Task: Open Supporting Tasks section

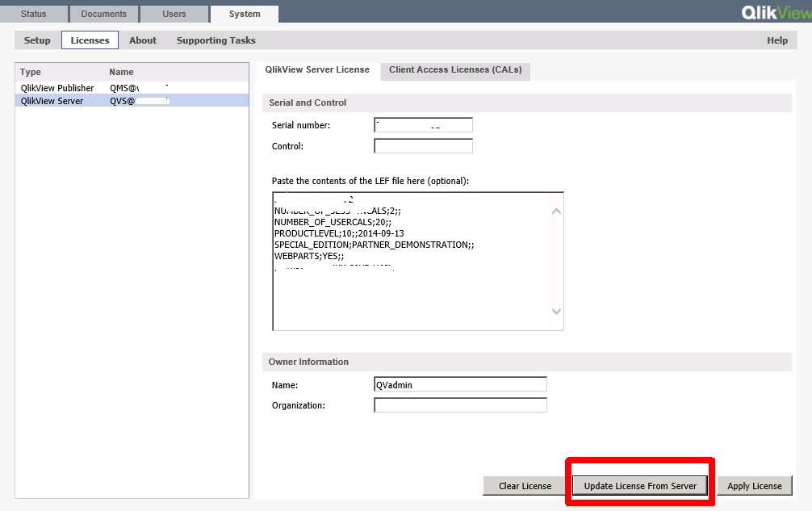Action: click(216, 40)
